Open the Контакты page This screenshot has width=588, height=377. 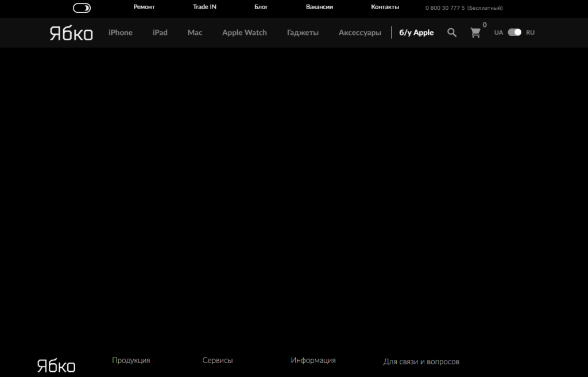(x=385, y=7)
